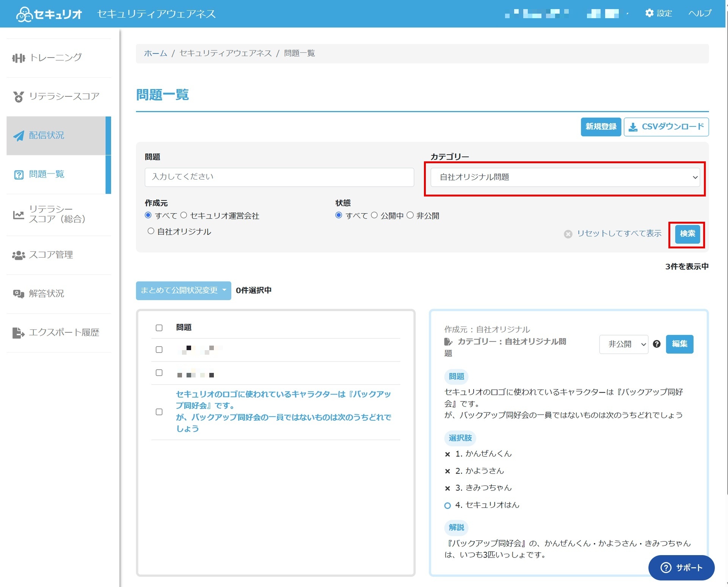The width and height of the screenshot is (728, 587).
Task: Select 非公開 radio button under 状態
Action: tap(410, 215)
